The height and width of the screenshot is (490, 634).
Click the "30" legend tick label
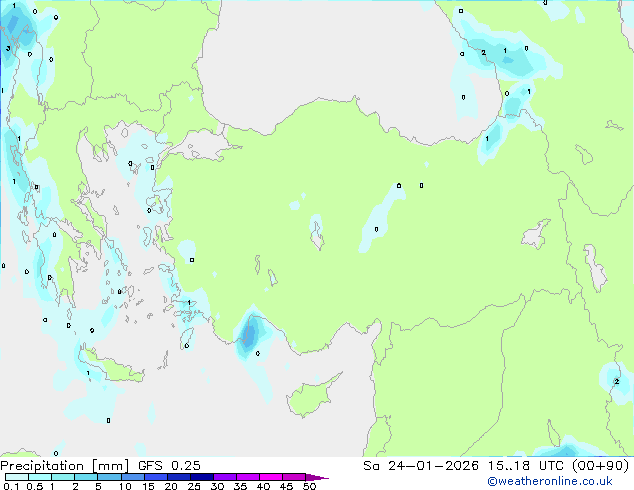point(217,486)
